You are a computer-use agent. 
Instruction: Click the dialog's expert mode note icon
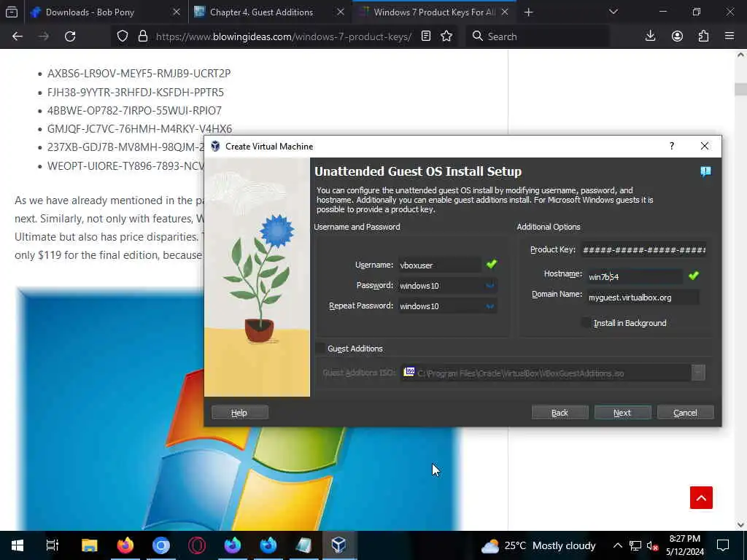[x=705, y=171]
